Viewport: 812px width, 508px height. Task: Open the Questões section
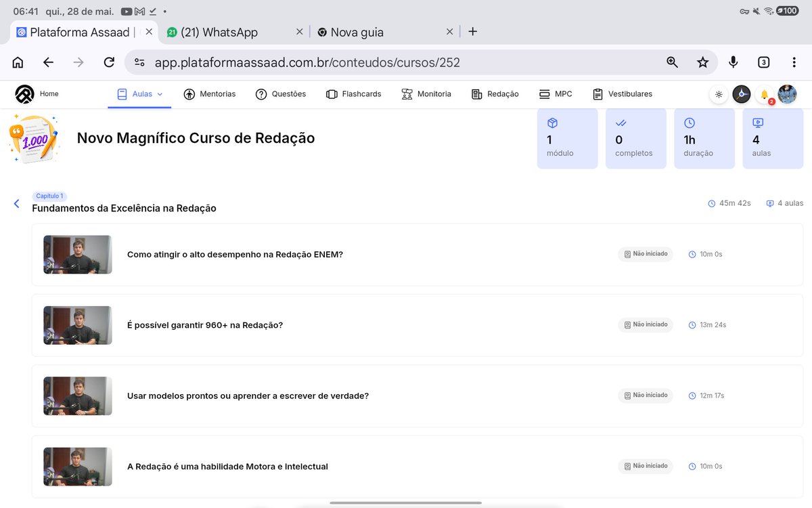(281, 94)
